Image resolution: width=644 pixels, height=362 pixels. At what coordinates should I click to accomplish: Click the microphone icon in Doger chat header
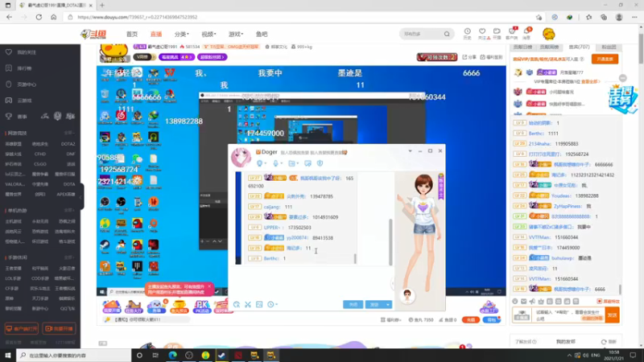[277, 163]
